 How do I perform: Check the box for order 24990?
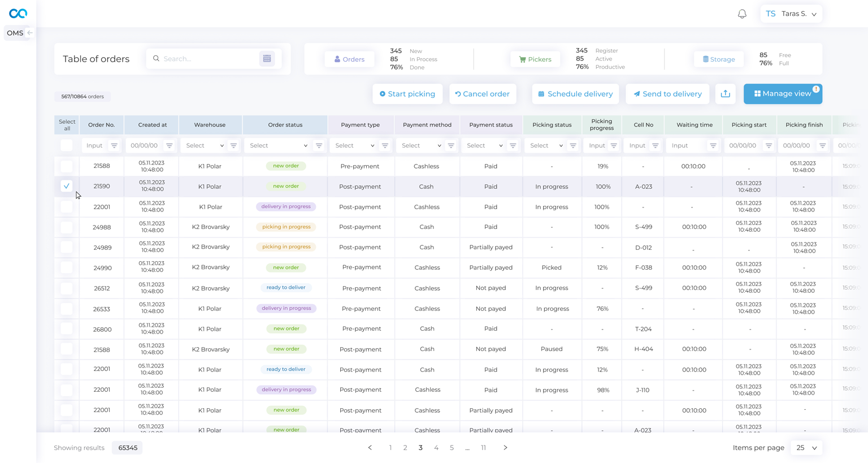pyautogui.click(x=67, y=267)
